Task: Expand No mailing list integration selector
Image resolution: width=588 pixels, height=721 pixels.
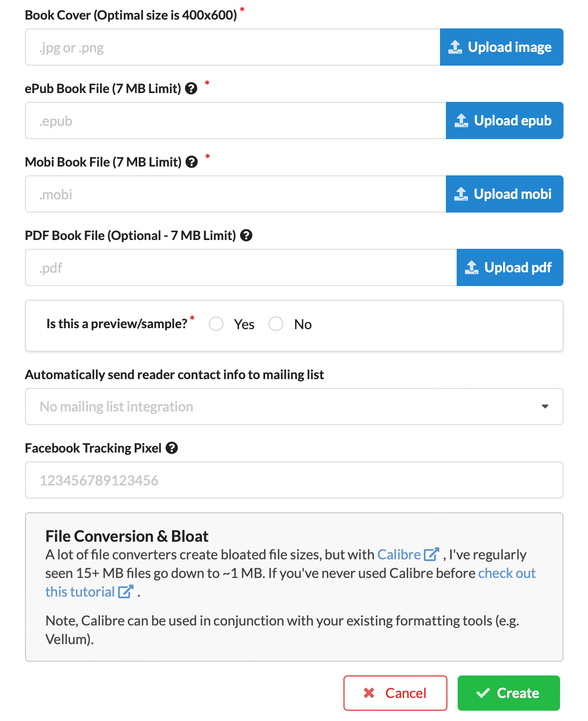Action: point(294,407)
